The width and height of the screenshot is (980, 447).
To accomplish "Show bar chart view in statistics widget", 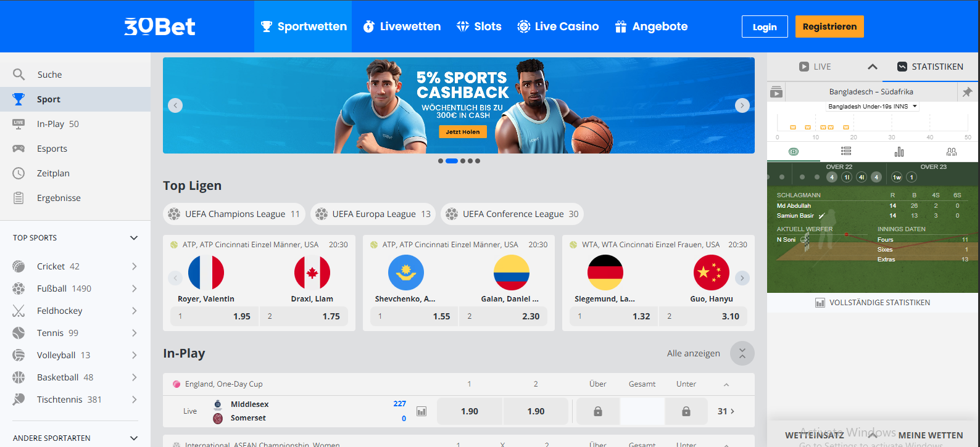I will pos(899,151).
